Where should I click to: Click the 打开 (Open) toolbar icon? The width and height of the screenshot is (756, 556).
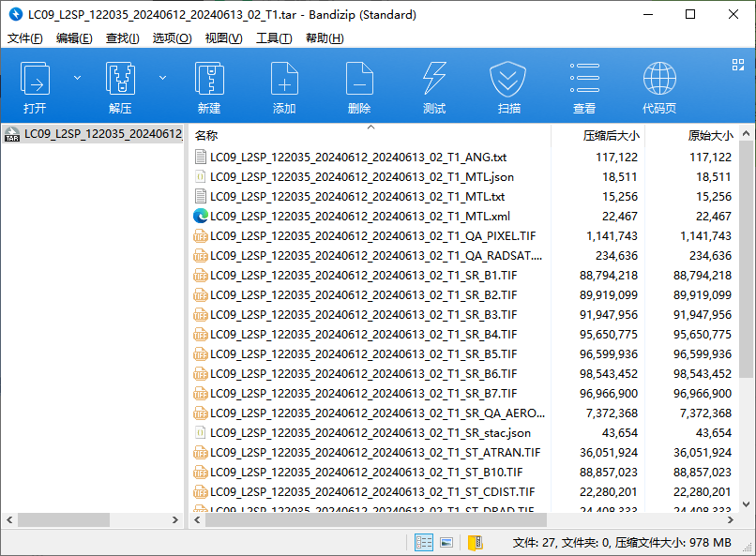pos(35,86)
